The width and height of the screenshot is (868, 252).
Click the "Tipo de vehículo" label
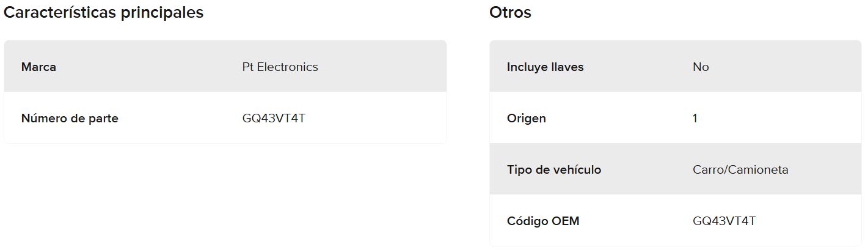point(553,169)
